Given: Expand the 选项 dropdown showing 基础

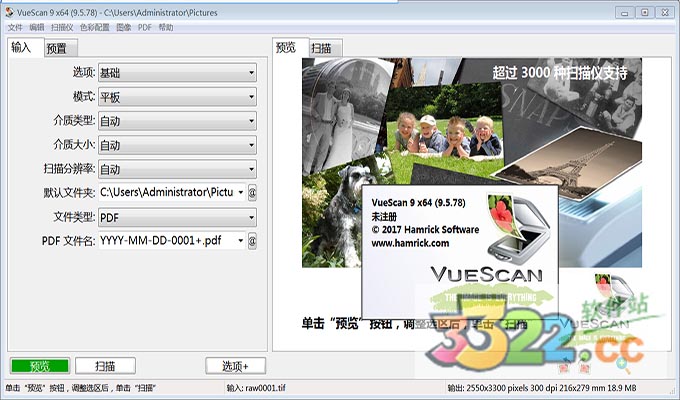Looking at the screenshot, I should 177,72.
